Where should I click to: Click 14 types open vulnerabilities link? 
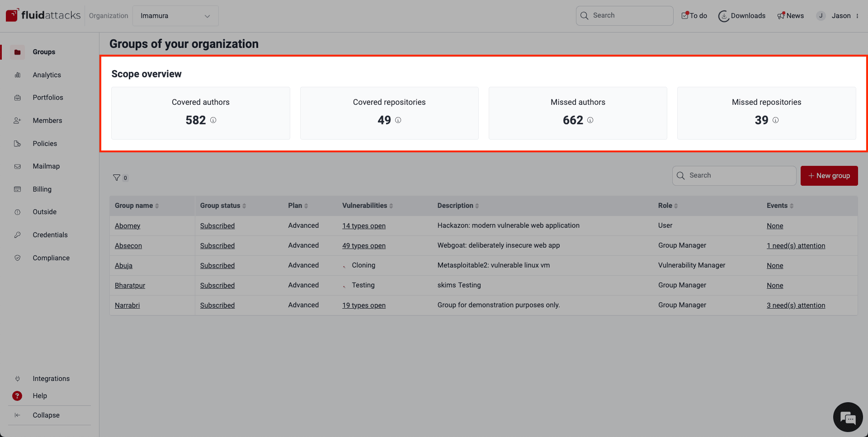[x=364, y=226]
